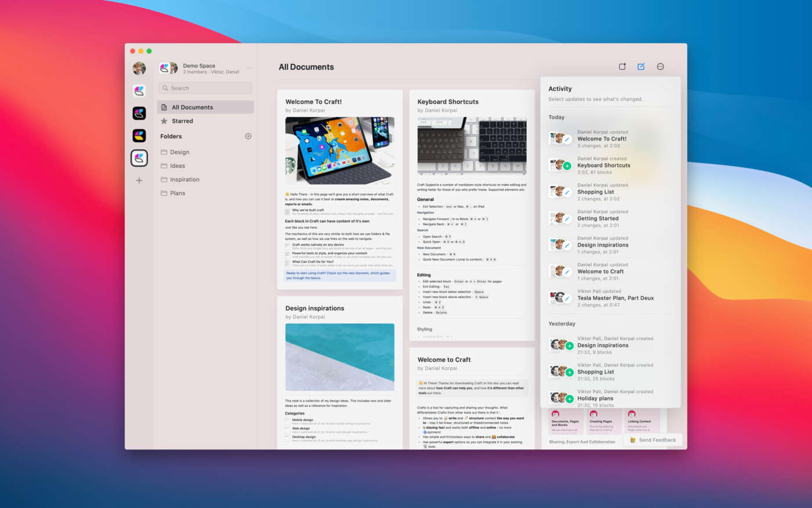This screenshot has height=508, width=812.
Task: Open the Keyboard Shortcuts document card title
Action: [x=448, y=102]
